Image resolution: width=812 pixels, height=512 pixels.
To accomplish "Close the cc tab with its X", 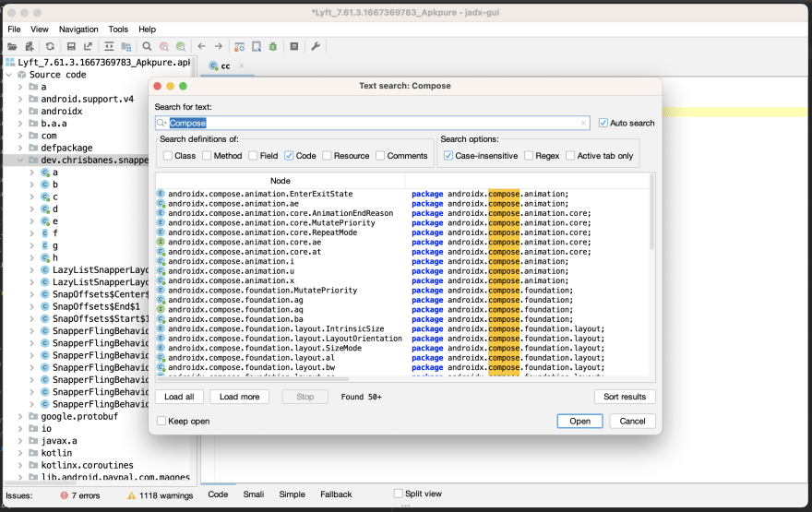I will (242, 65).
